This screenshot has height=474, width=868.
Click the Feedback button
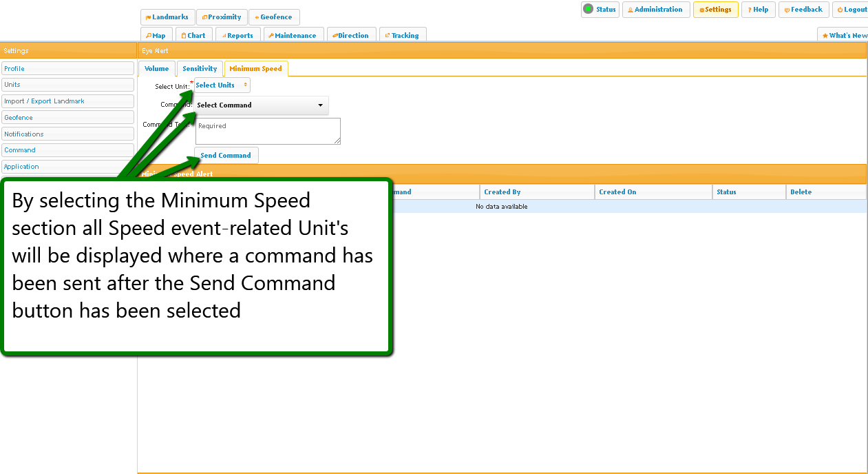pos(803,10)
